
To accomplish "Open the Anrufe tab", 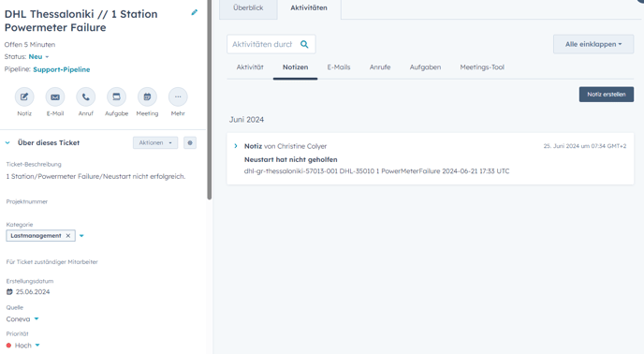I will 380,67.
